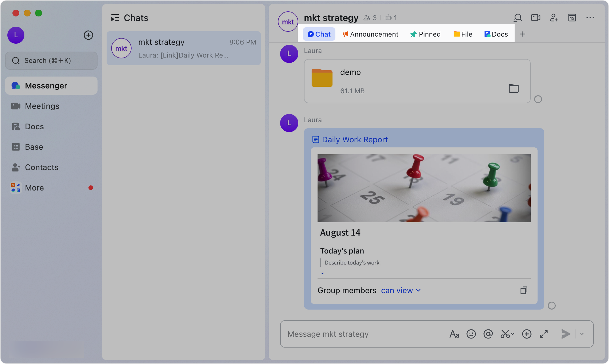Viewport: 609px width, 364px height.
Task: Open the File tab of the chat
Action: pyautogui.click(x=463, y=34)
